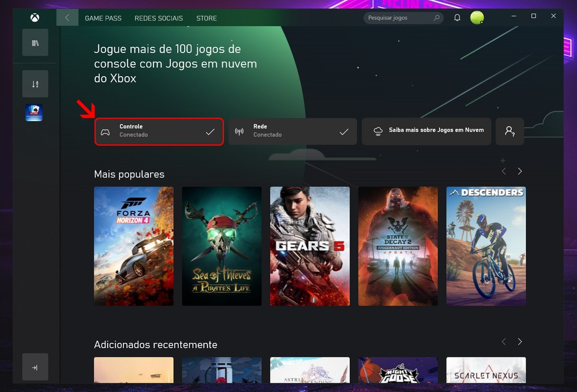Image resolution: width=577 pixels, height=392 pixels.
Task: Open Forza Horizon 4 game tile
Action: (134, 246)
